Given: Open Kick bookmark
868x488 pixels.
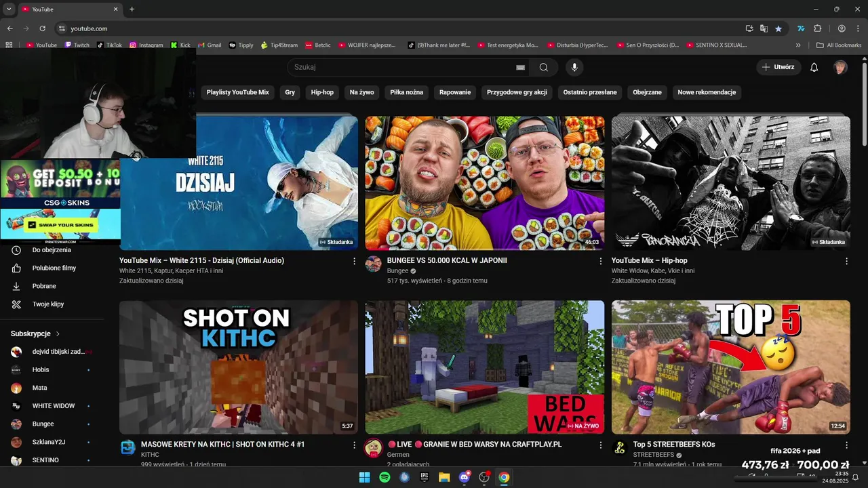Looking at the screenshot, I should point(180,45).
